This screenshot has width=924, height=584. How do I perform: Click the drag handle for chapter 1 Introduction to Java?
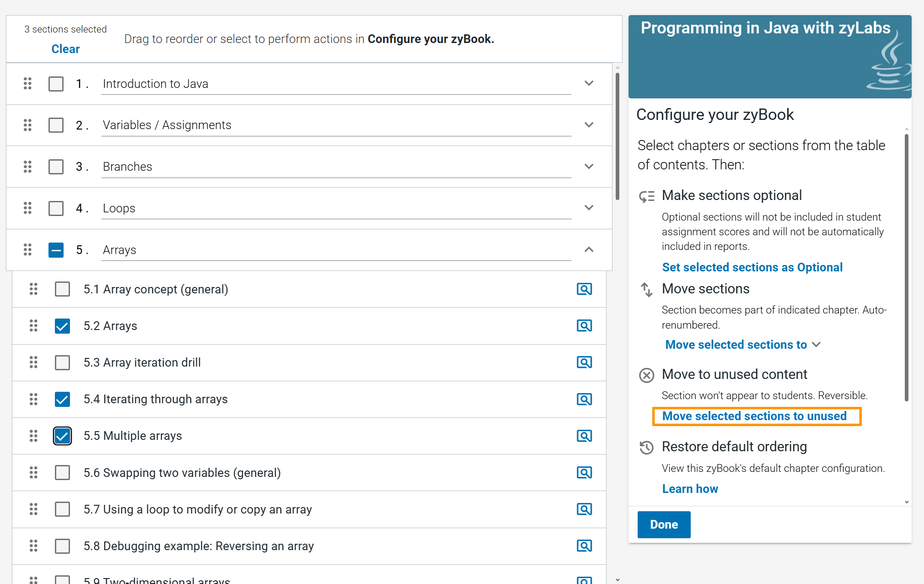[27, 83]
